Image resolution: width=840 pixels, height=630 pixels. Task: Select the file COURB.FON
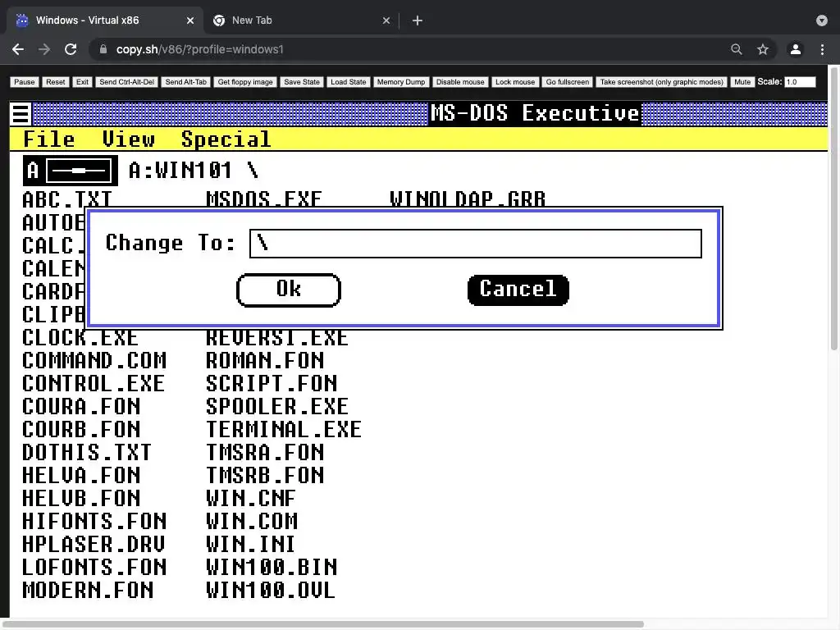coord(81,430)
